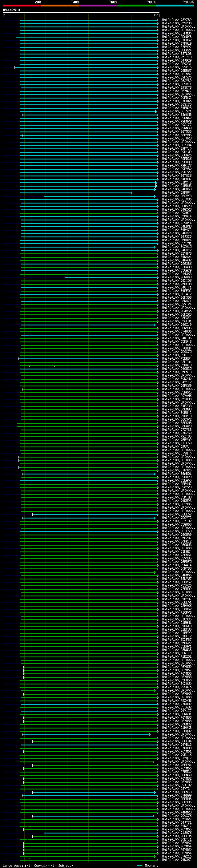The height and width of the screenshot is (868, 197).
Task: Click the cyan ~100% identity legend segment
Action: 175,6
